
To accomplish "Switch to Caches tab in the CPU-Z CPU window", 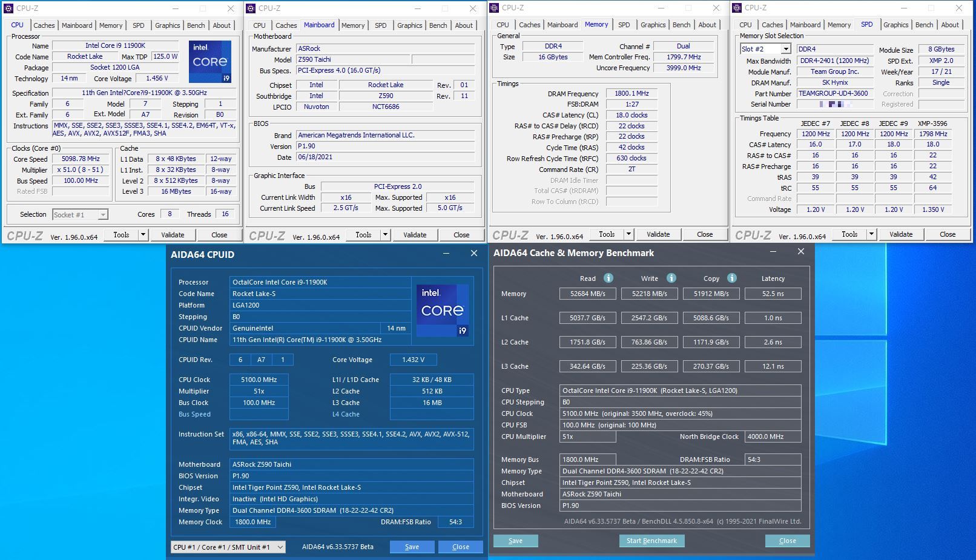I will coord(44,25).
